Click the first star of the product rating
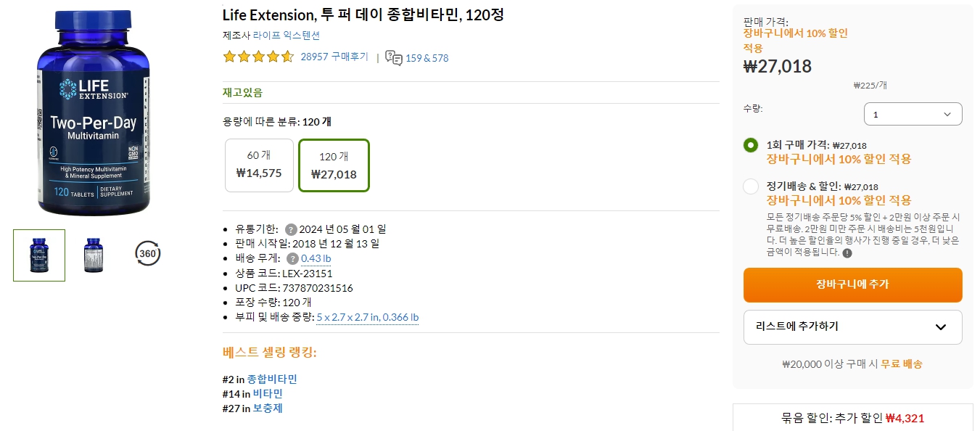Image resolution: width=980 pixels, height=431 pixels. pos(229,55)
